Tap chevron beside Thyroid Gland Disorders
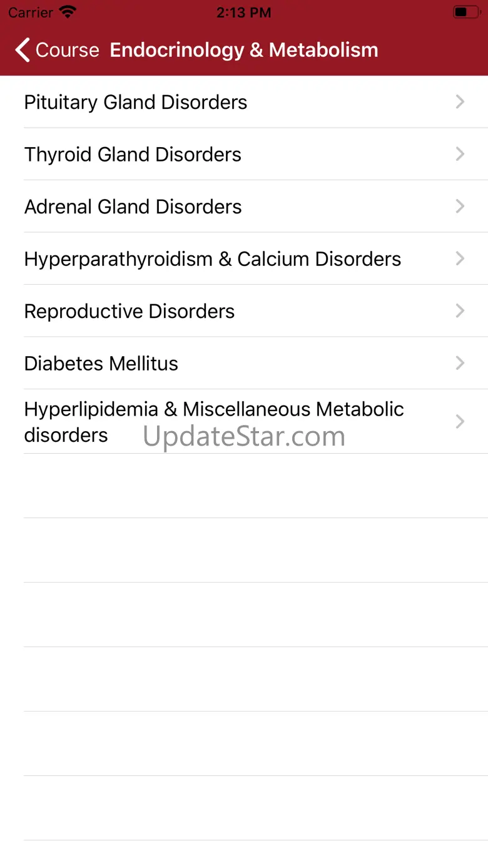Viewport: 488px width, 868px height. 460,155
